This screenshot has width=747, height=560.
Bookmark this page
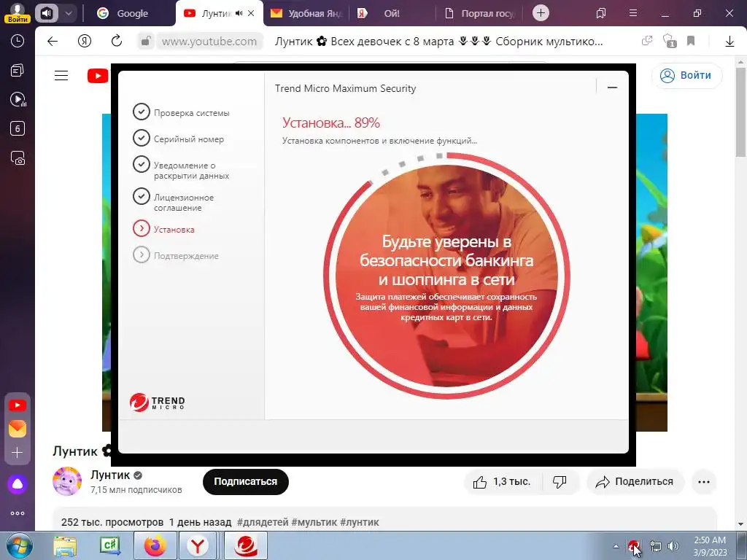pos(691,41)
